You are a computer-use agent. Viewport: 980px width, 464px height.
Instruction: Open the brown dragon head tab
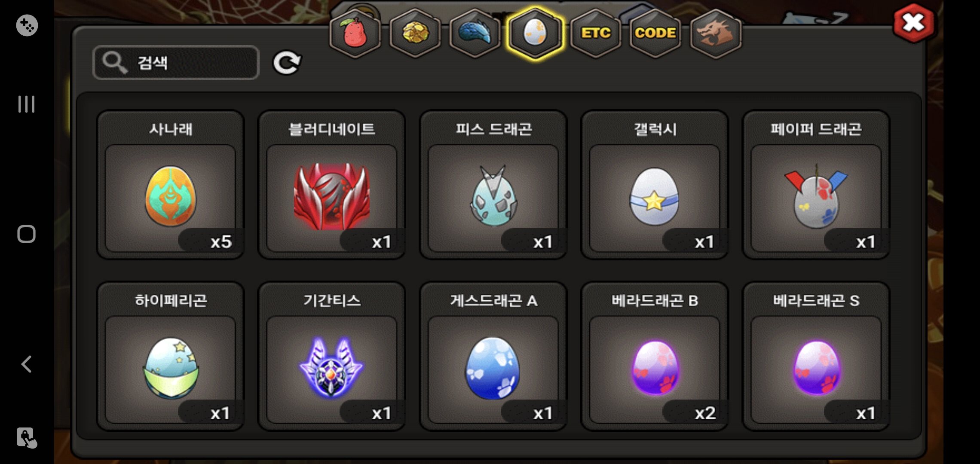click(x=716, y=34)
